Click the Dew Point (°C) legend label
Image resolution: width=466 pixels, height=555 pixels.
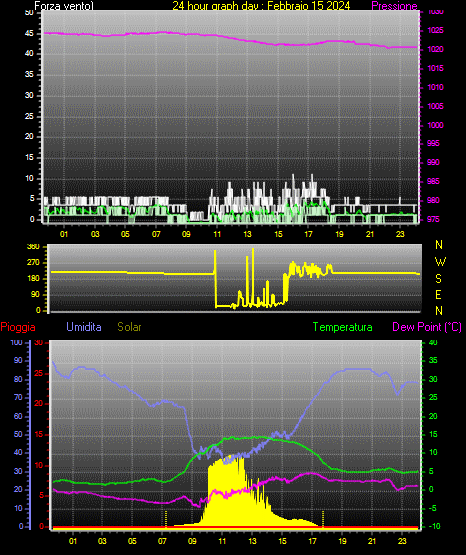(x=427, y=327)
